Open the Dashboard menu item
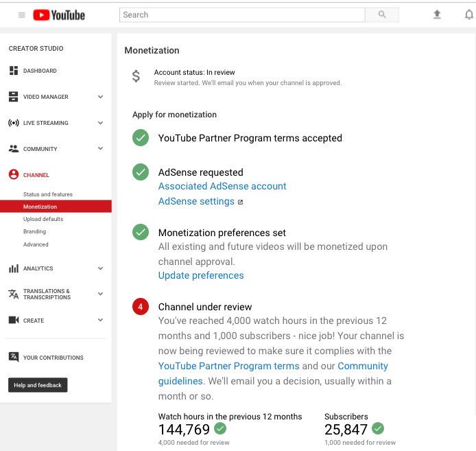Viewport: 476px width, 451px height. (40, 71)
